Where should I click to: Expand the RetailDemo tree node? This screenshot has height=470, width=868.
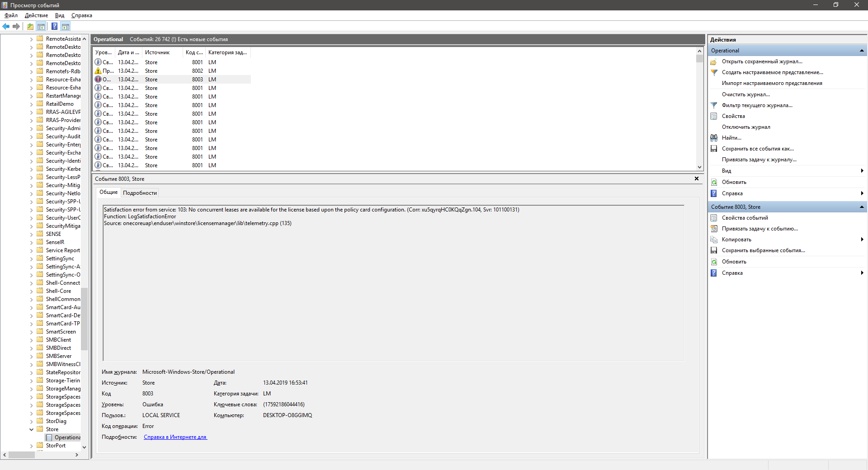point(31,104)
